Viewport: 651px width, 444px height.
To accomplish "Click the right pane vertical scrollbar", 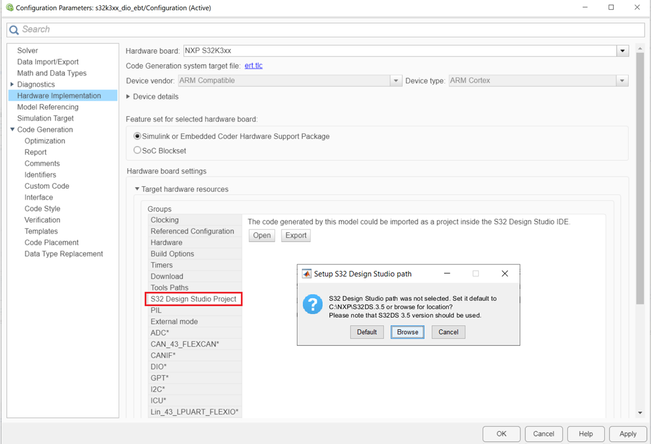I will (x=640, y=179).
